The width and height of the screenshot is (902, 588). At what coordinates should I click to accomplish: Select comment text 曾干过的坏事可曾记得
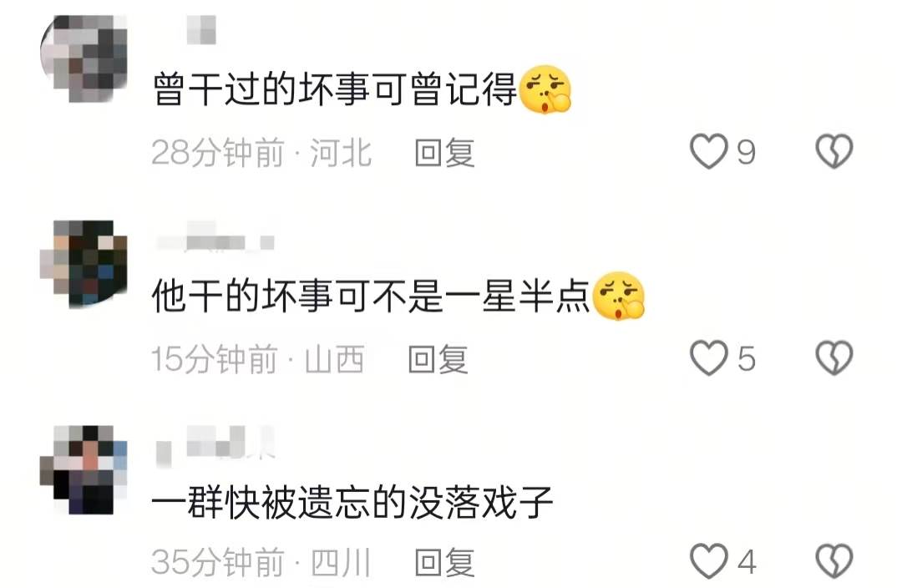[x=334, y=89]
